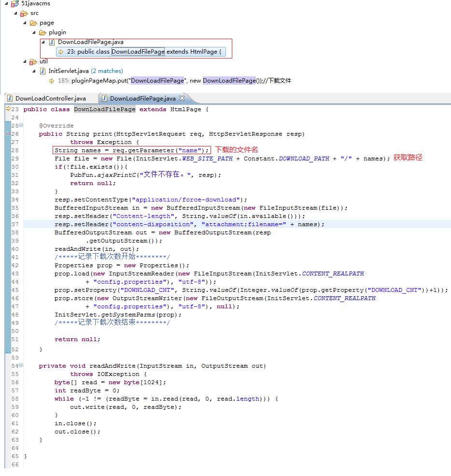Click the DownLoadFilePage.java file icon in tree
The image size is (451, 476).
coord(52,42)
